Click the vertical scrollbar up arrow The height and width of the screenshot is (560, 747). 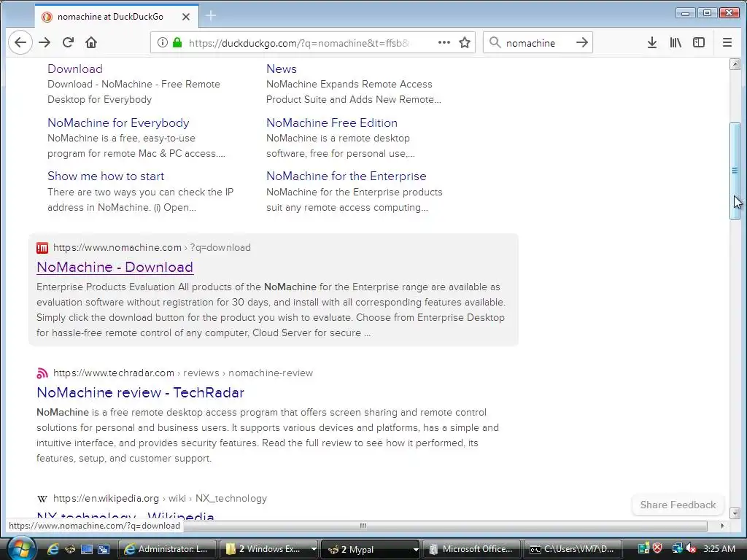pos(735,64)
